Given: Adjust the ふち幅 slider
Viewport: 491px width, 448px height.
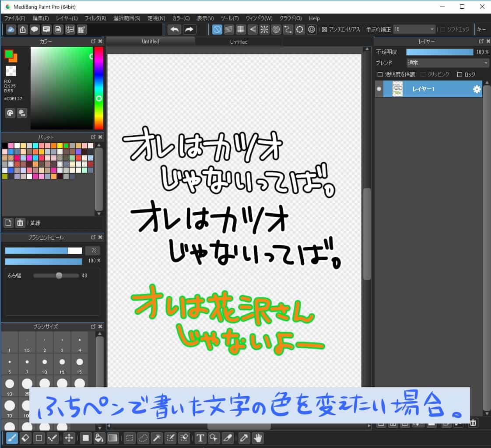Looking at the screenshot, I should click(56, 276).
